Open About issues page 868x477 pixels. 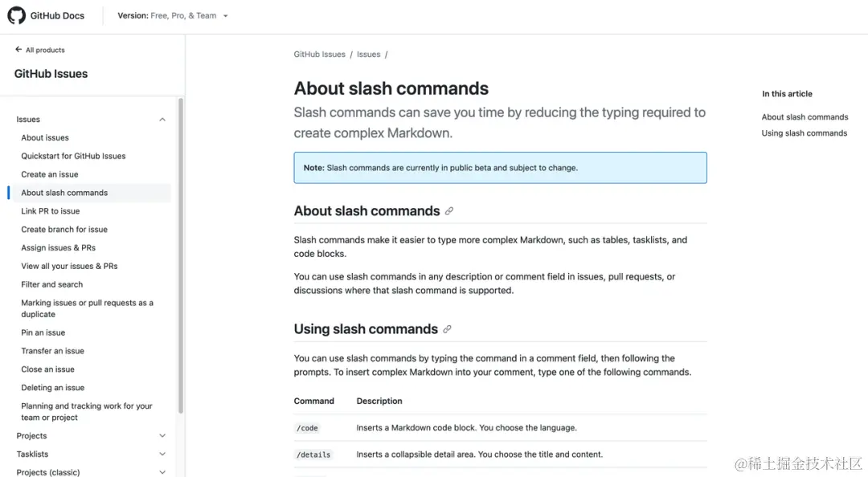tap(45, 138)
